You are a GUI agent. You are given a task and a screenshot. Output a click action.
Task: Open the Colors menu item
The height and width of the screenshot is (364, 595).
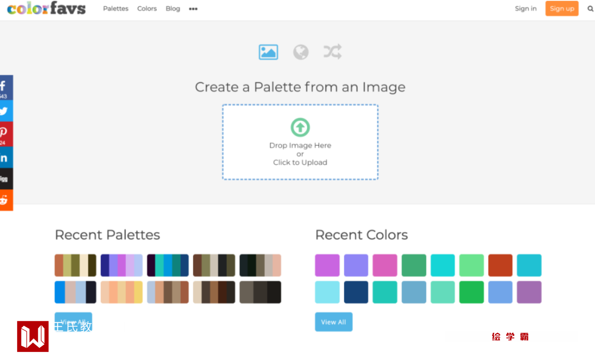click(147, 9)
